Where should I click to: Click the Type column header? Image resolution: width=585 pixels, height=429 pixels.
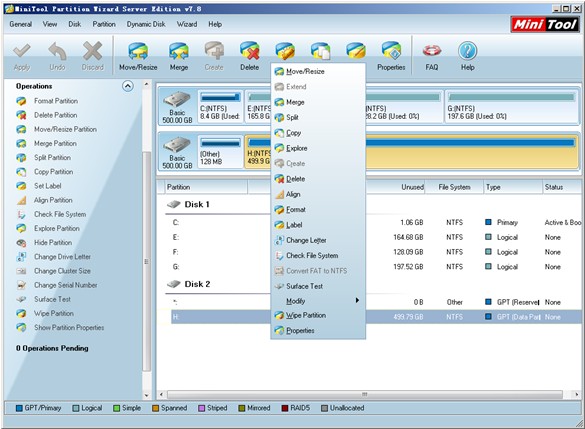click(x=512, y=187)
